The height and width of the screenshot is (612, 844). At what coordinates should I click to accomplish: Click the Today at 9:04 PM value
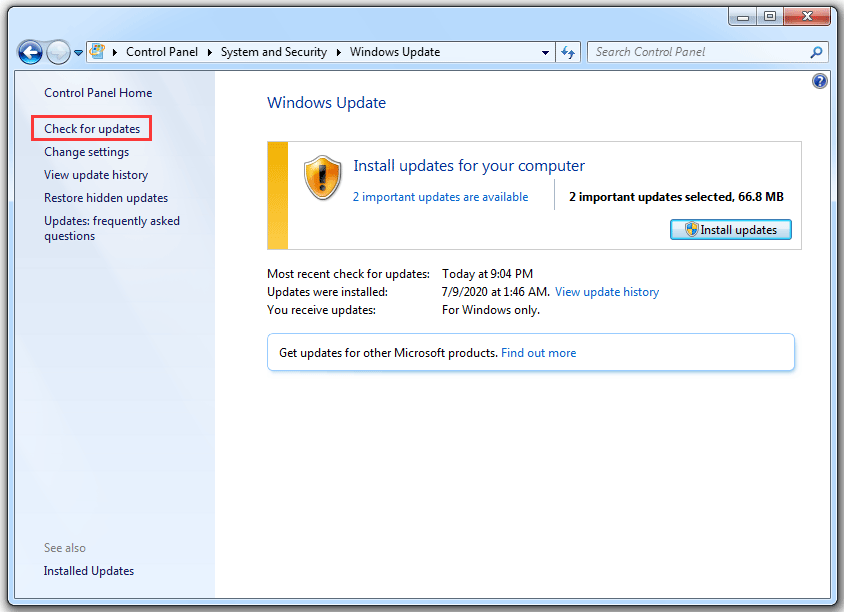pos(487,274)
